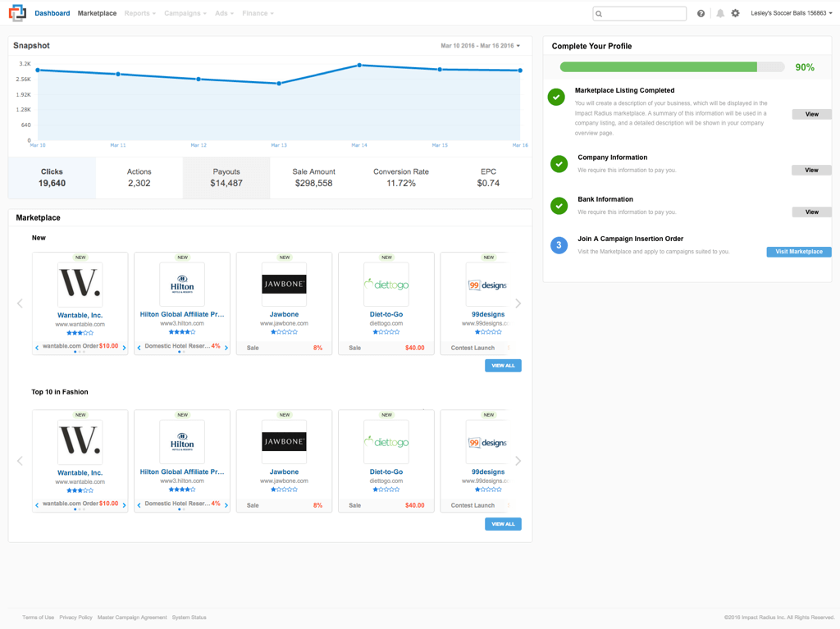Select the Payouts metric tab
Image resolution: width=840 pixels, height=629 pixels.
(x=226, y=178)
